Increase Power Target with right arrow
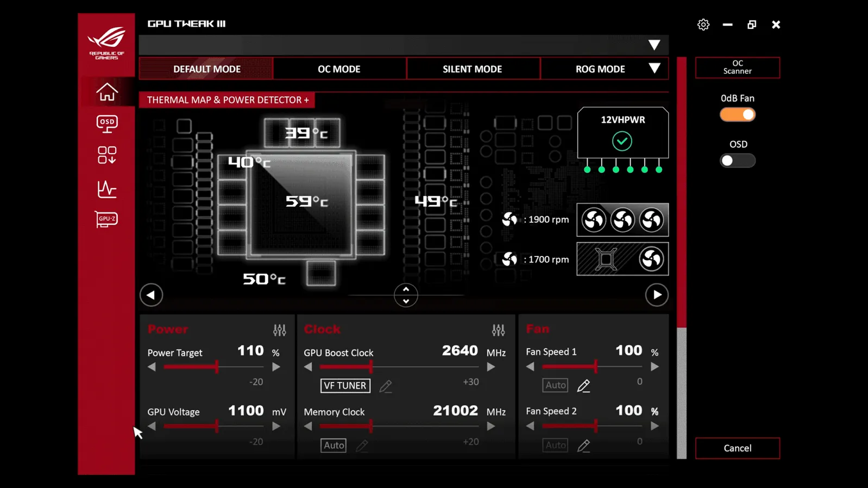This screenshot has height=488, width=868. point(276,367)
